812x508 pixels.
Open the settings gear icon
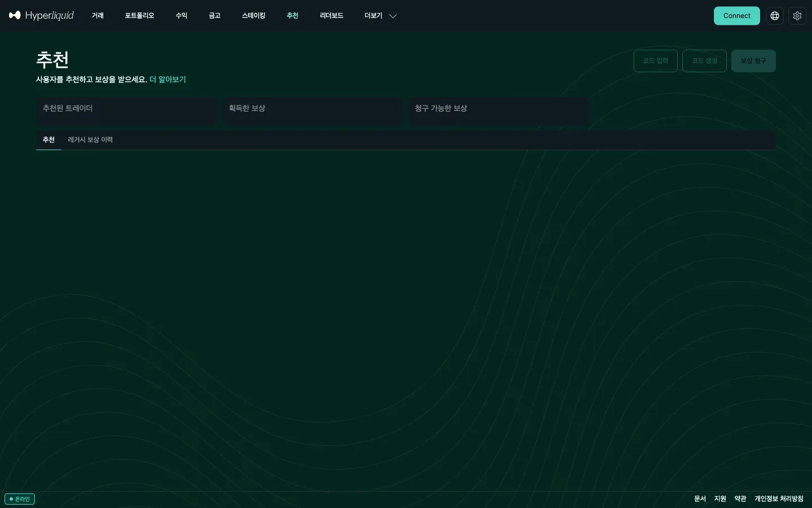point(797,16)
